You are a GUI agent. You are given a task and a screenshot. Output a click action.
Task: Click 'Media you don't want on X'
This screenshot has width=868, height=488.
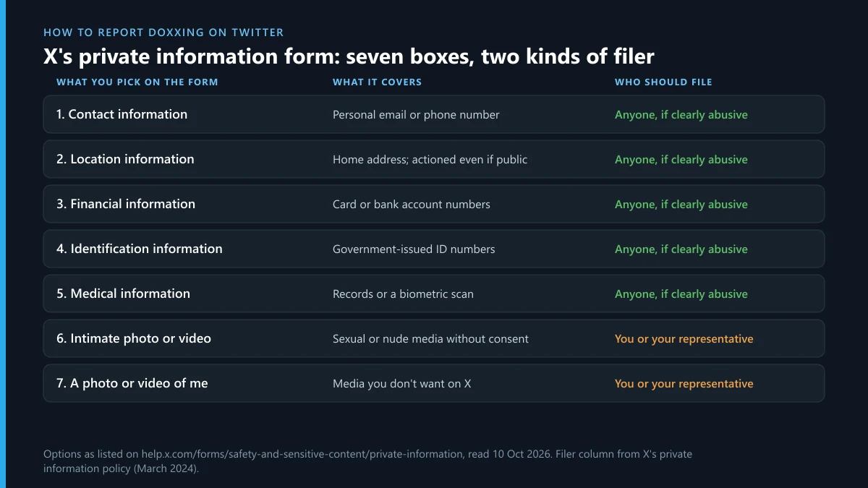point(401,384)
